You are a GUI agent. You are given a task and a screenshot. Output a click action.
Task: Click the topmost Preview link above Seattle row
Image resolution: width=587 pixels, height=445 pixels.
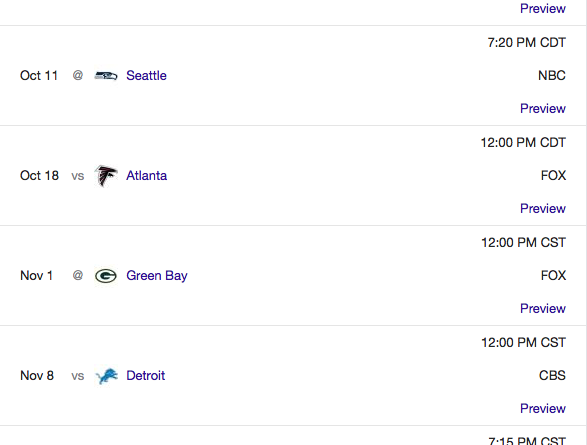(x=543, y=9)
